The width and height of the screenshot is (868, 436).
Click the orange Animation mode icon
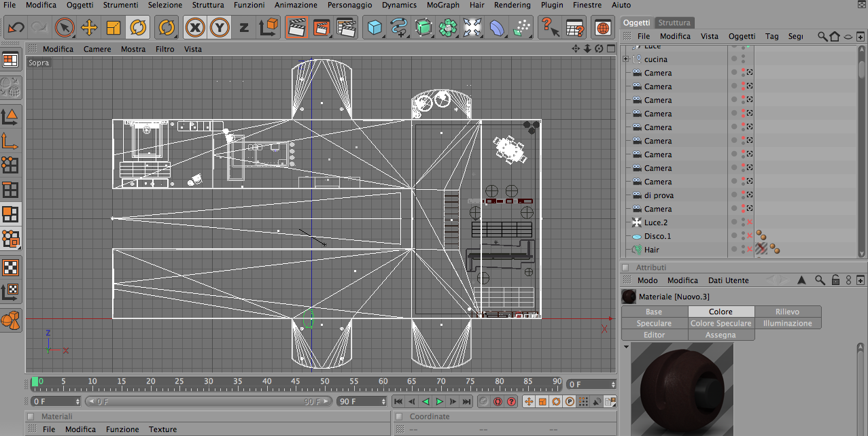click(10, 320)
